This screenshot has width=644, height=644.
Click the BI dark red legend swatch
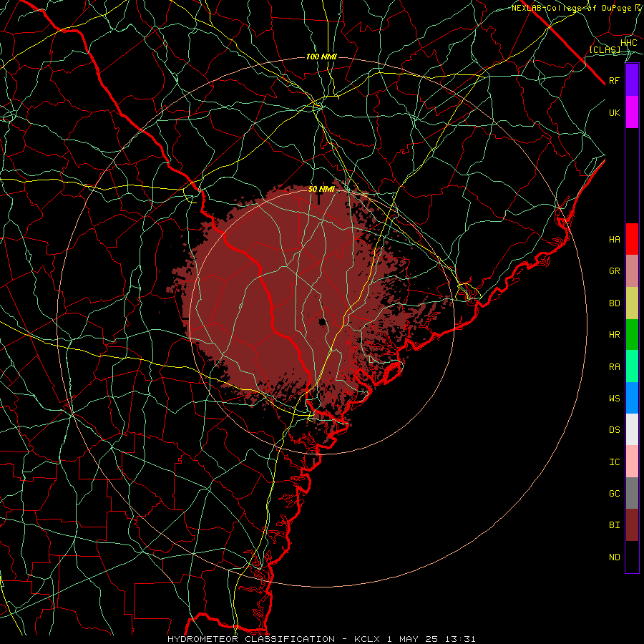tap(632, 525)
